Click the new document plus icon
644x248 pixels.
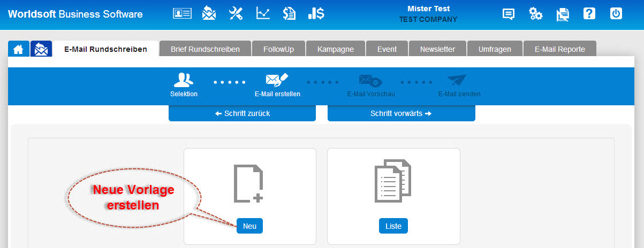[249, 183]
